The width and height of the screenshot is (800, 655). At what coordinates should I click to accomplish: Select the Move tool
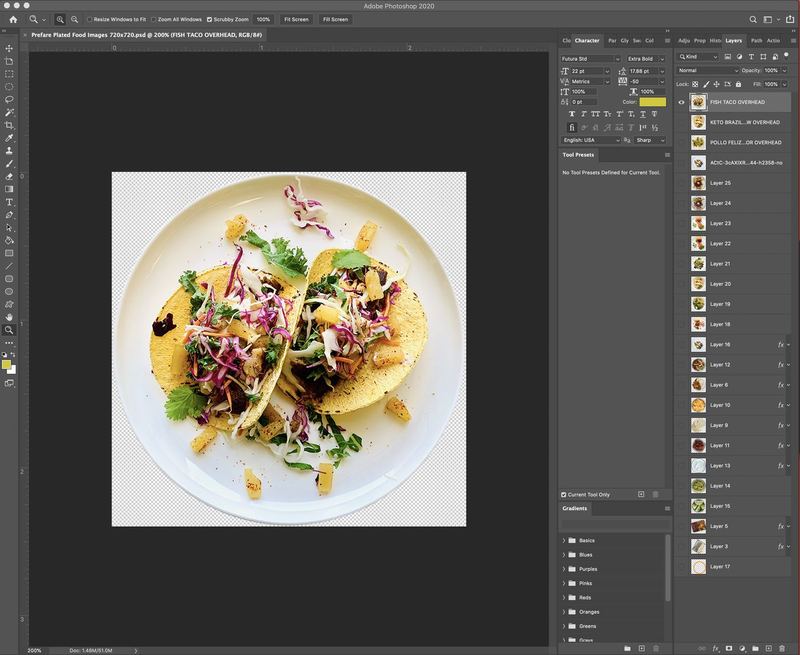[9, 48]
